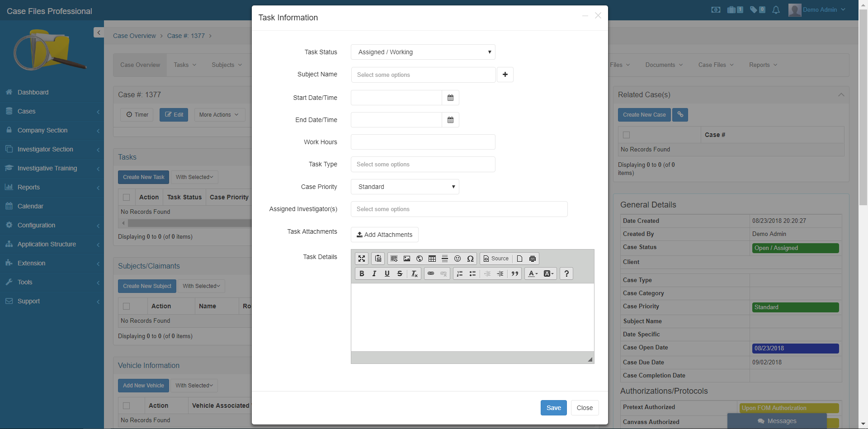Image resolution: width=868 pixels, height=429 pixels.
Task: Apply block quote formatting
Action: [x=514, y=273]
